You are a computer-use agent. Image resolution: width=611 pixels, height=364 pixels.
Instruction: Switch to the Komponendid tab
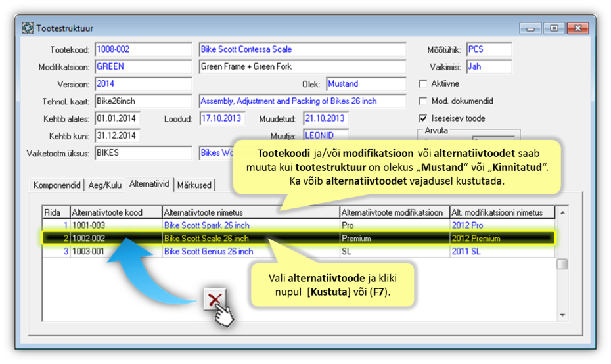(57, 185)
